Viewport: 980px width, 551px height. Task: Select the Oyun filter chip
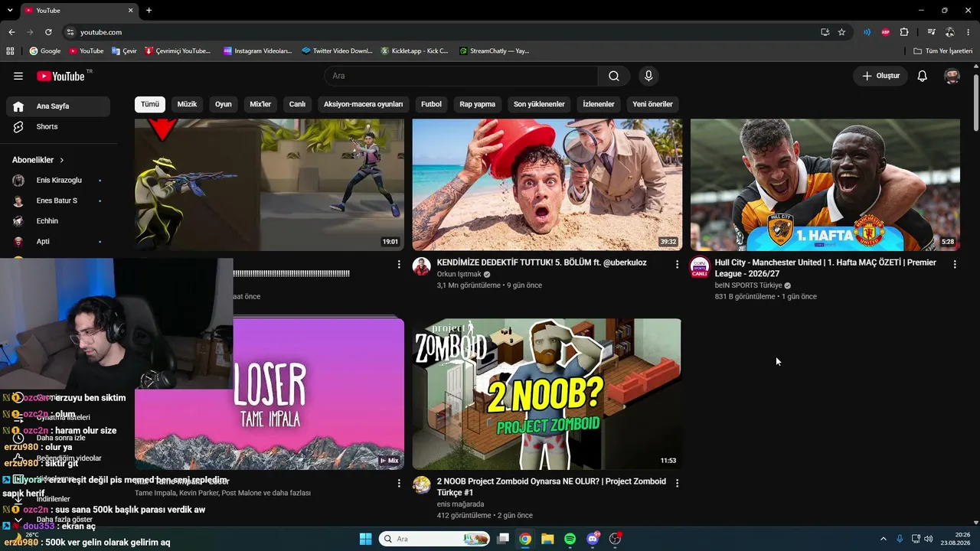click(x=224, y=104)
